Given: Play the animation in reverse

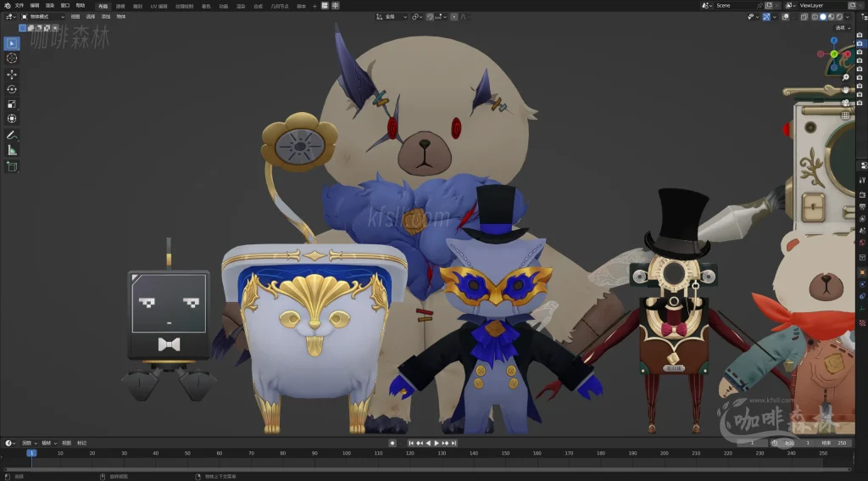Looking at the screenshot, I should [428, 443].
